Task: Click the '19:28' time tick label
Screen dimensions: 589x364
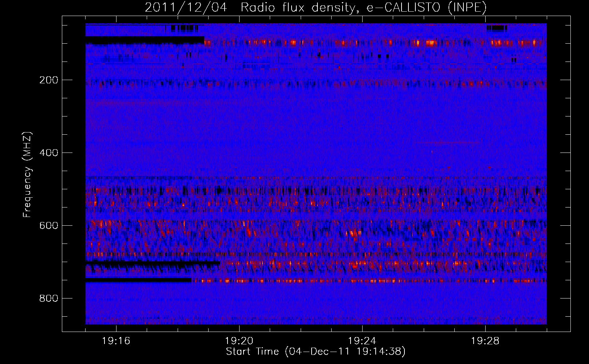Action: [x=485, y=341]
